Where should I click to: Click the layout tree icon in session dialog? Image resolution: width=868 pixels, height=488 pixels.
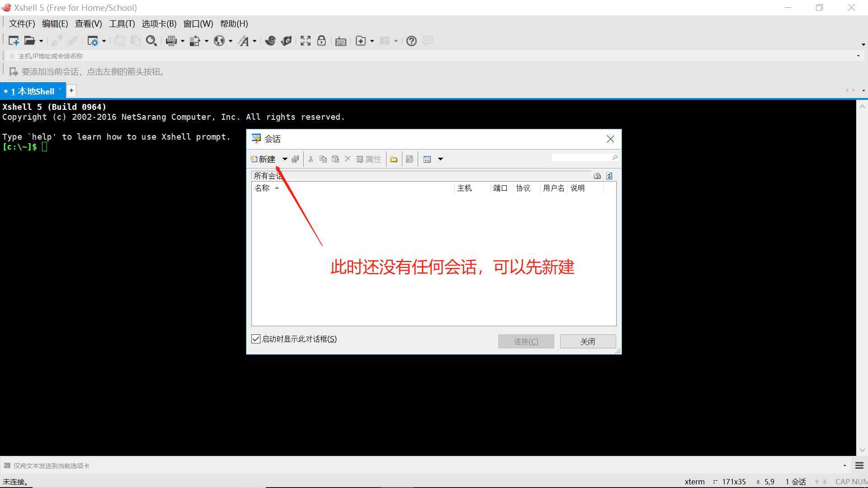tap(410, 159)
